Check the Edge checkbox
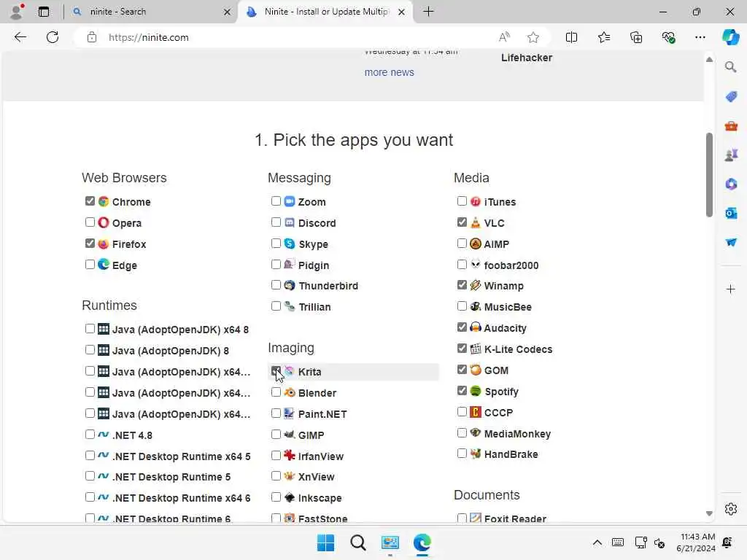The height and width of the screenshot is (560, 747). (x=90, y=264)
